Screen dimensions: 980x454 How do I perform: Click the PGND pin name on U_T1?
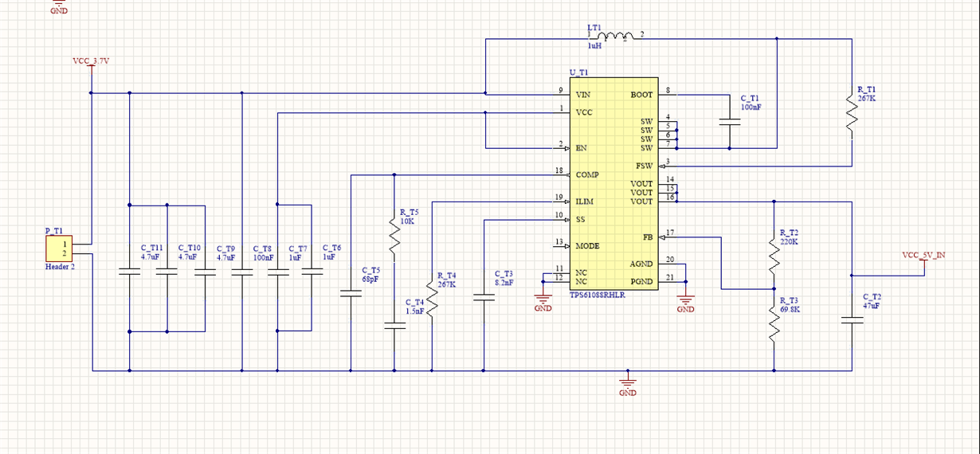[641, 282]
